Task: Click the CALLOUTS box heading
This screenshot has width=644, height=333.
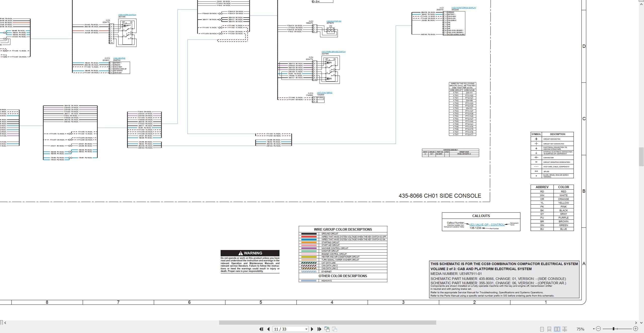Action: (x=481, y=216)
